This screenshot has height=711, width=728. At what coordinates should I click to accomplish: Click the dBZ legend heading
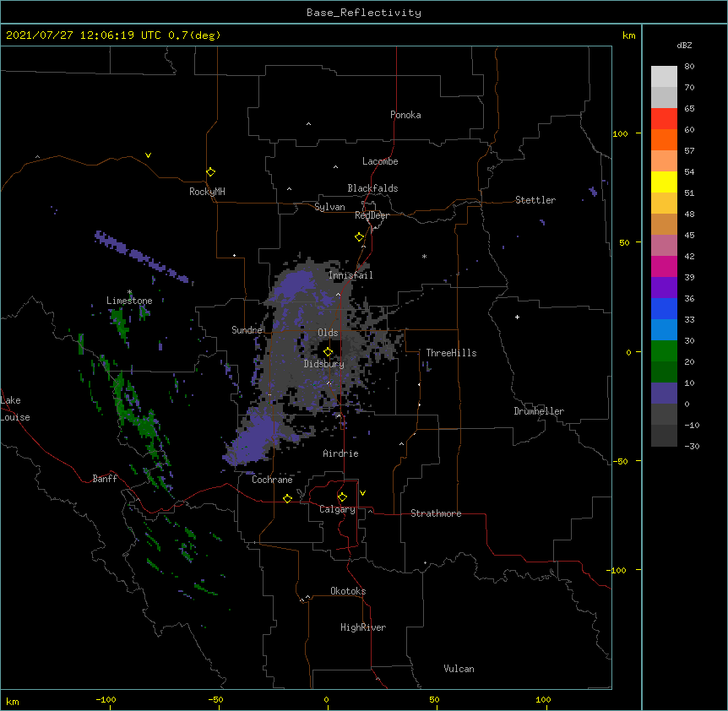684,46
